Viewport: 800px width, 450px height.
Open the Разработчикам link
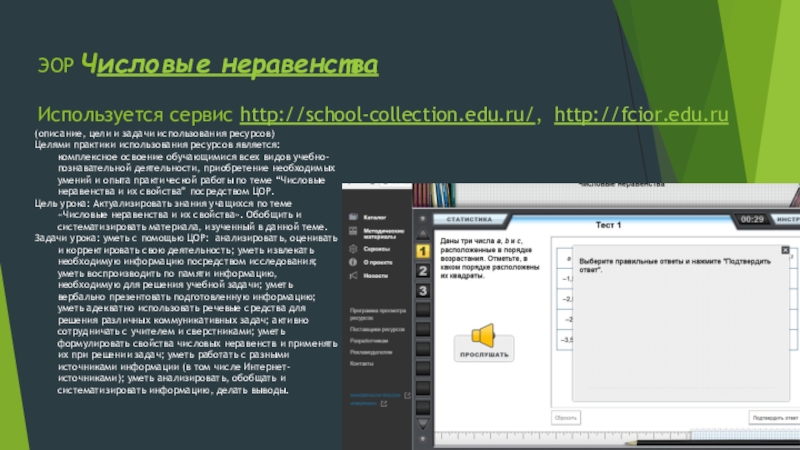click(369, 341)
